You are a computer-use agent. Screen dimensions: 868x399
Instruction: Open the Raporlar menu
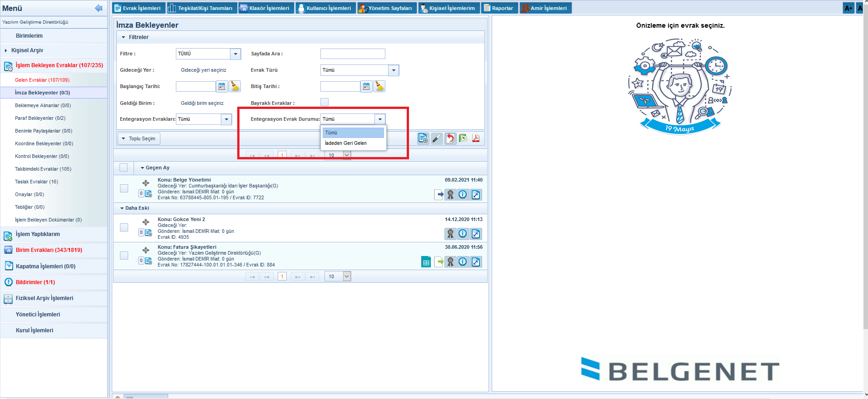pos(499,8)
